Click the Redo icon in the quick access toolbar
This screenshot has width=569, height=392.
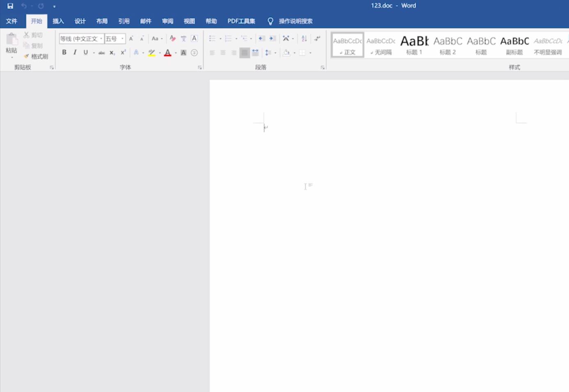[41, 6]
